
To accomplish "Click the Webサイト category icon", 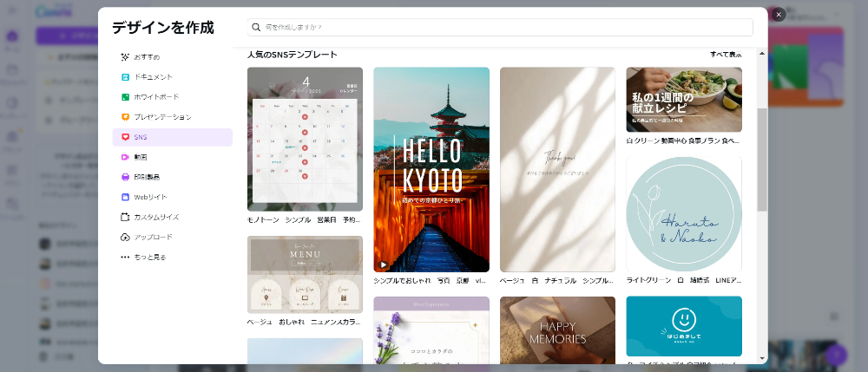I will [125, 197].
